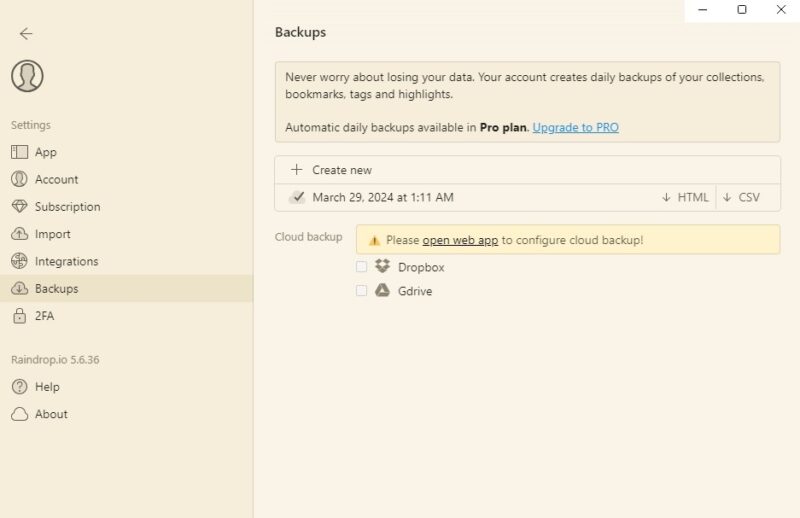The height and width of the screenshot is (518, 800).
Task: Click the Dropbox label
Action: point(421,267)
